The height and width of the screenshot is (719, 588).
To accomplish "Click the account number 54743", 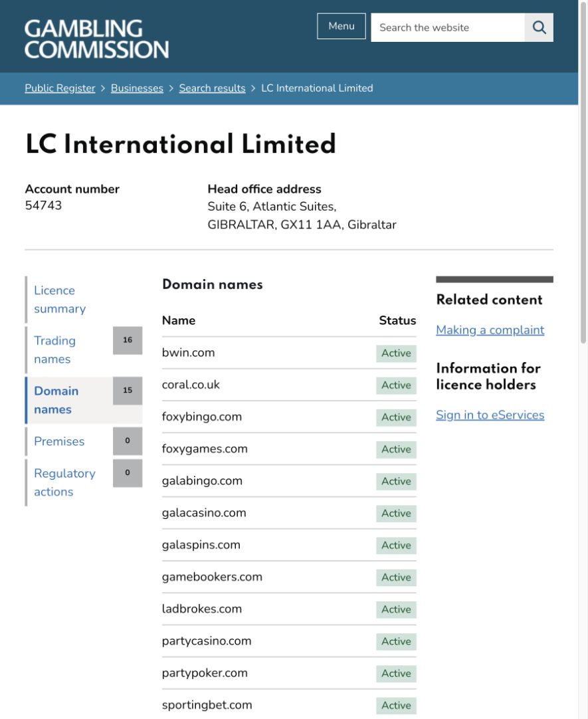I will (43, 205).
